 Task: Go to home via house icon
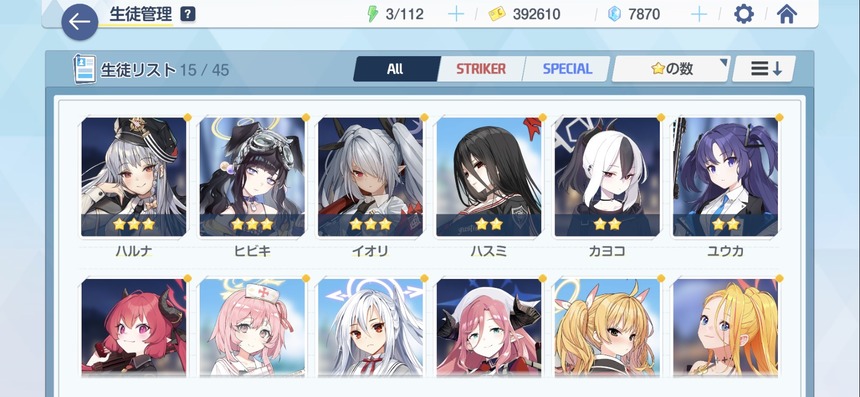787,14
